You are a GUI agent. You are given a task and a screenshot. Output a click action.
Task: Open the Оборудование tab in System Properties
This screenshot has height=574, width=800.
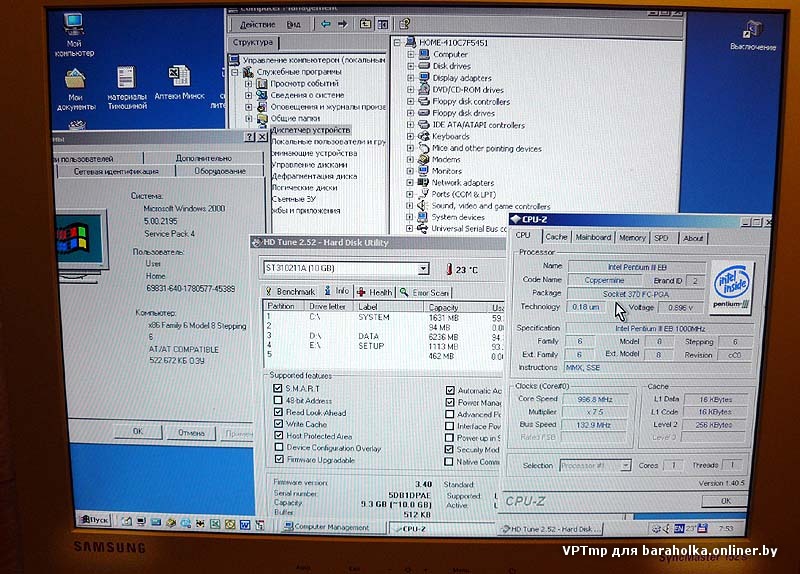click(220, 171)
